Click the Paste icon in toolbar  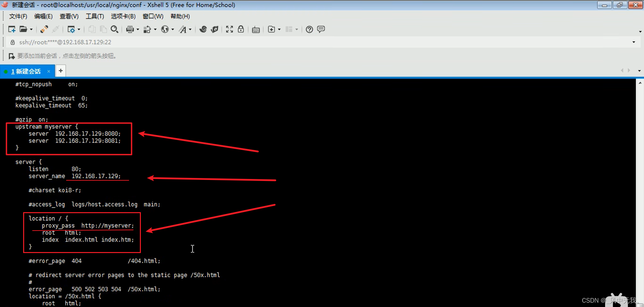click(x=103, y=29)
